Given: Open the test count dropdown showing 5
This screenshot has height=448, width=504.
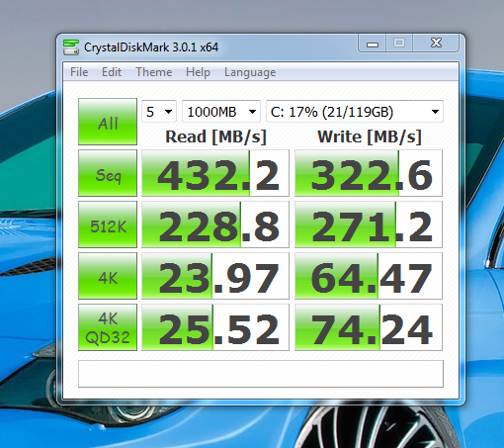Looking at the screenshot, I should [159, 112].
